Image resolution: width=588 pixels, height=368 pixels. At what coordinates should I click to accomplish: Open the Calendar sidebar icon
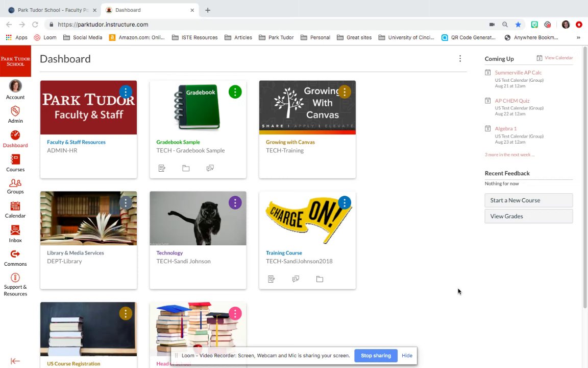[x=15, y=210]
